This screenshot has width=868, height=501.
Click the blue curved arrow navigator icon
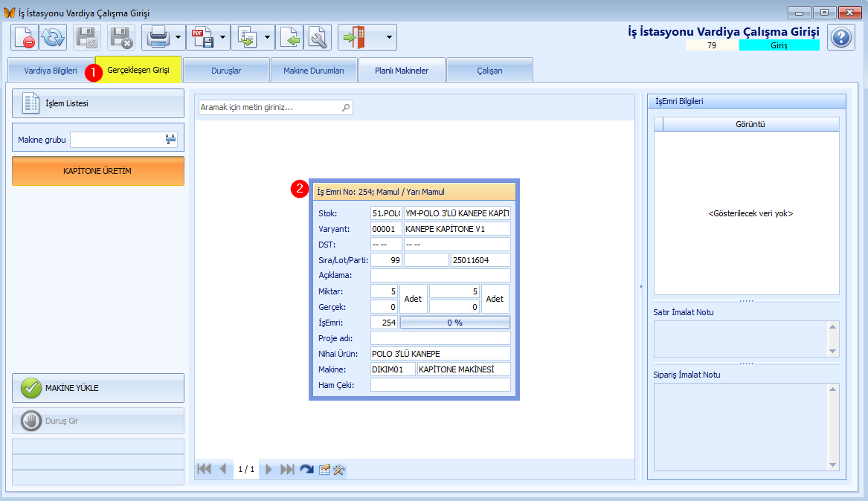306,470
